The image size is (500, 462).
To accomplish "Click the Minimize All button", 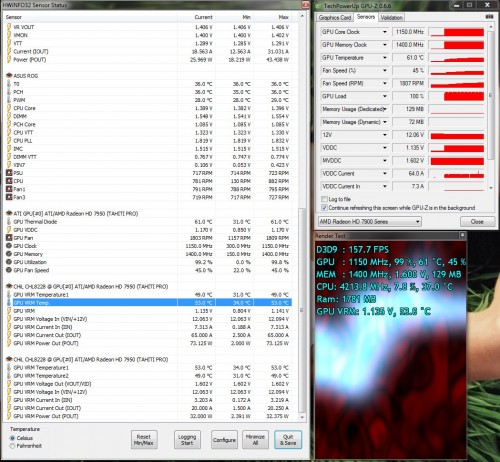I will [x=255, y=440].
